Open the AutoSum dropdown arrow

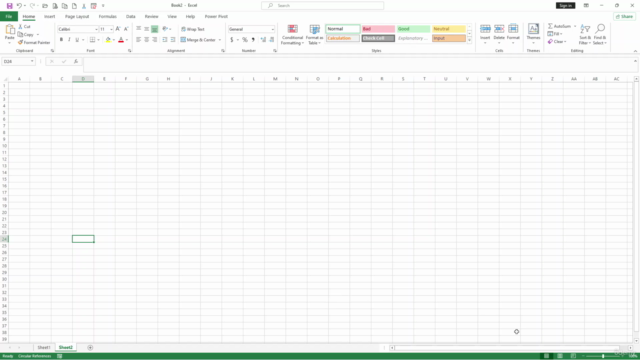point(575,26)
